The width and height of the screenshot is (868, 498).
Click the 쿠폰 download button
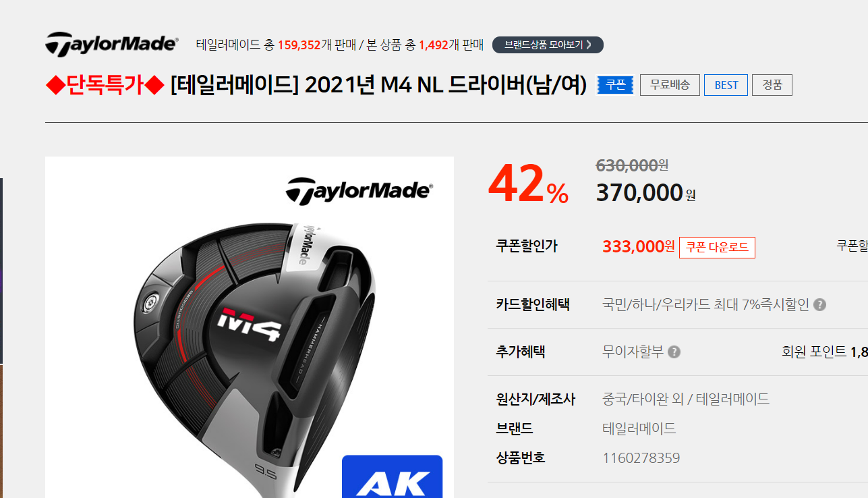pos(717,247)
